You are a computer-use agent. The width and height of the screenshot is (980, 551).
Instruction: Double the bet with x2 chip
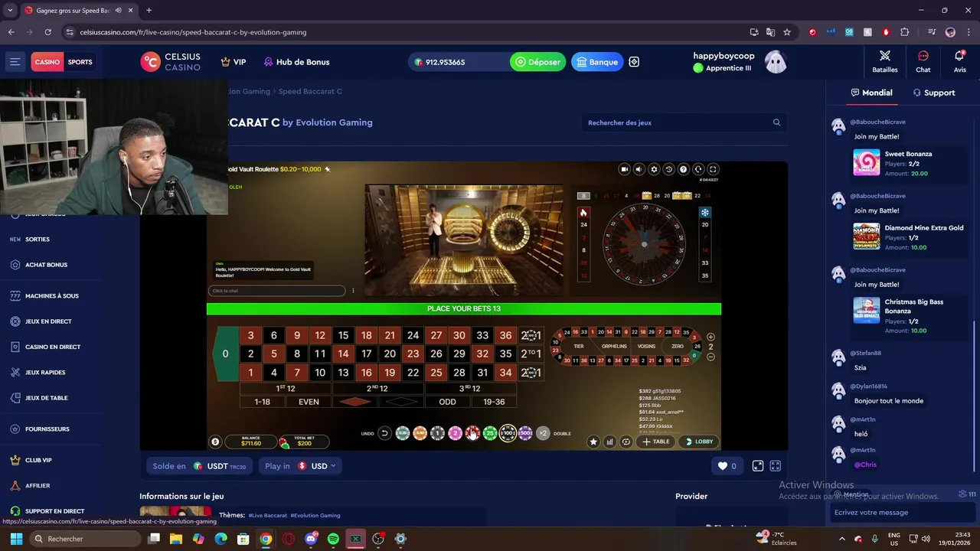click(x=543, y=433)
